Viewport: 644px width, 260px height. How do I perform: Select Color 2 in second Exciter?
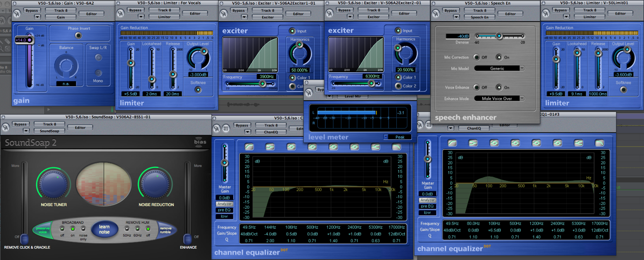click(398, 86)
